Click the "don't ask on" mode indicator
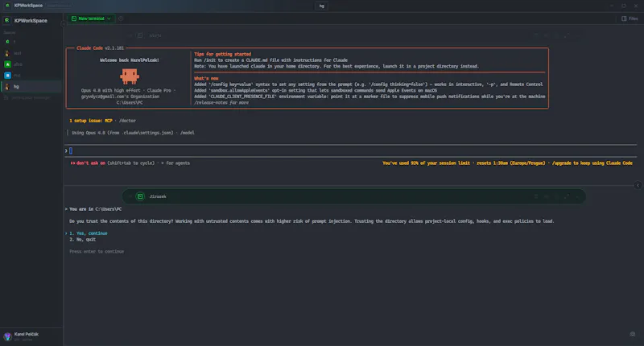The width and height of the screenshot is (644, 346). click(x=88, y=163)
